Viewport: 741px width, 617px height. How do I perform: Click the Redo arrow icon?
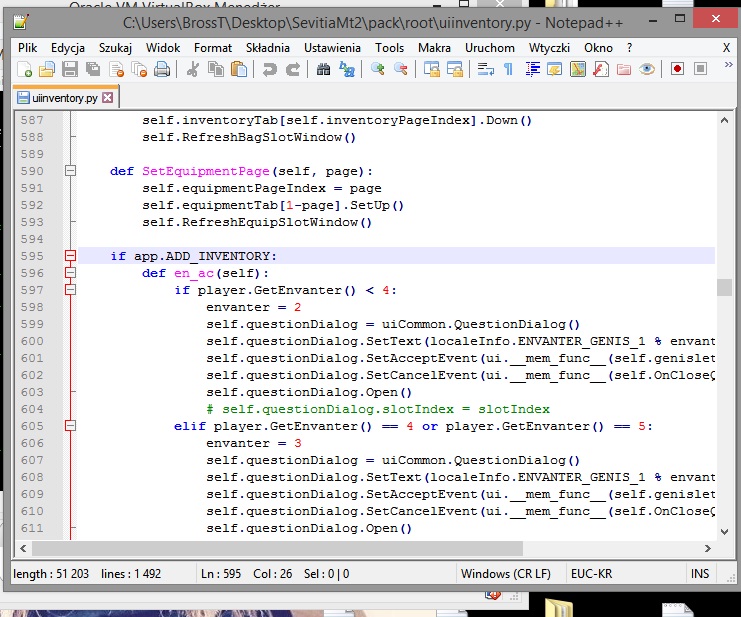point(293,69)
